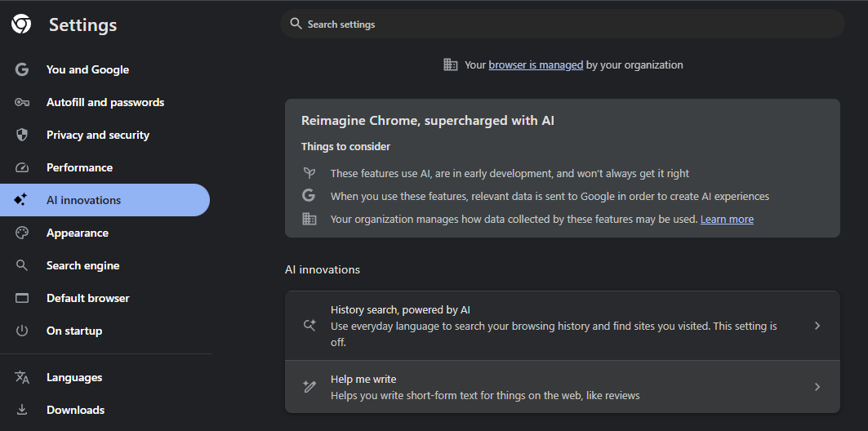Click the Reimagine Chrome, supercharged with AI heading
868x431 pixels.
(428, 120)
